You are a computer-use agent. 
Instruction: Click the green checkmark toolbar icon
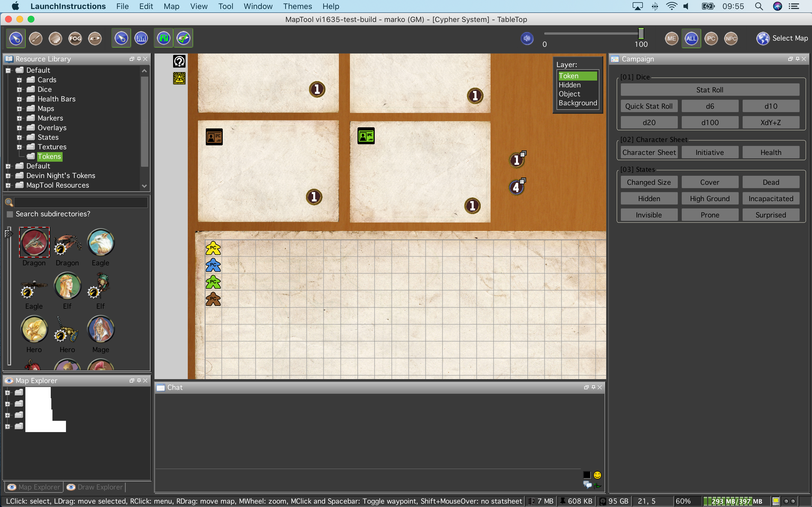pos(184,39)
